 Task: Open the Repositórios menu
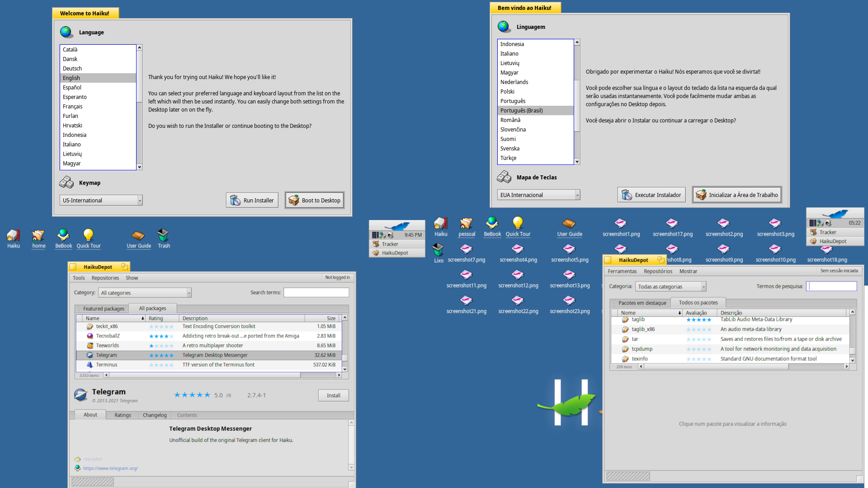658,271
